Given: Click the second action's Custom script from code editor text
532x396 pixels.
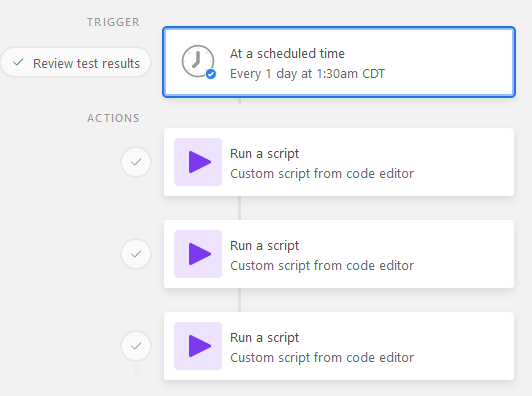Looking at the screenshot, I should pyautogui.click(x=322, y=266).
